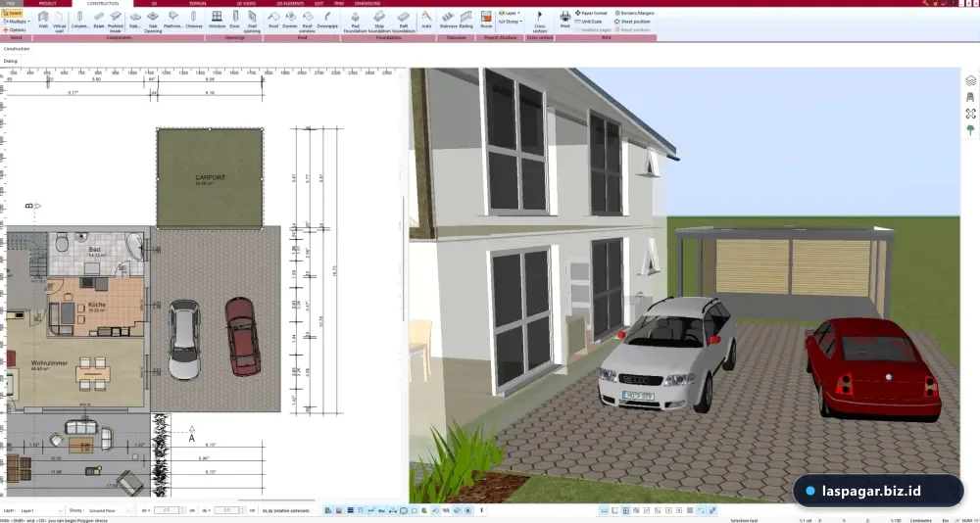Open the FILE menu tab

(11, 3)
